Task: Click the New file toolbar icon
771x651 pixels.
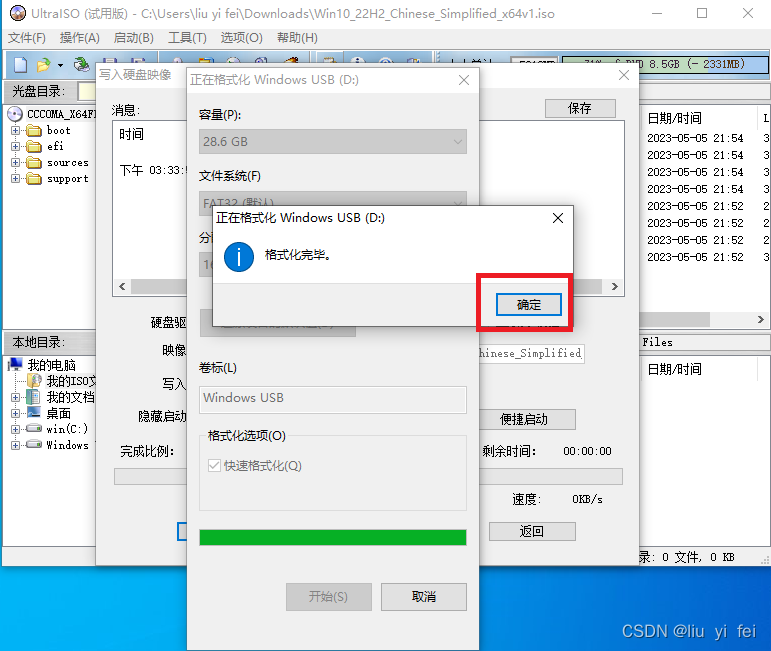Action: pyautogui.click(x=21, y=64)
